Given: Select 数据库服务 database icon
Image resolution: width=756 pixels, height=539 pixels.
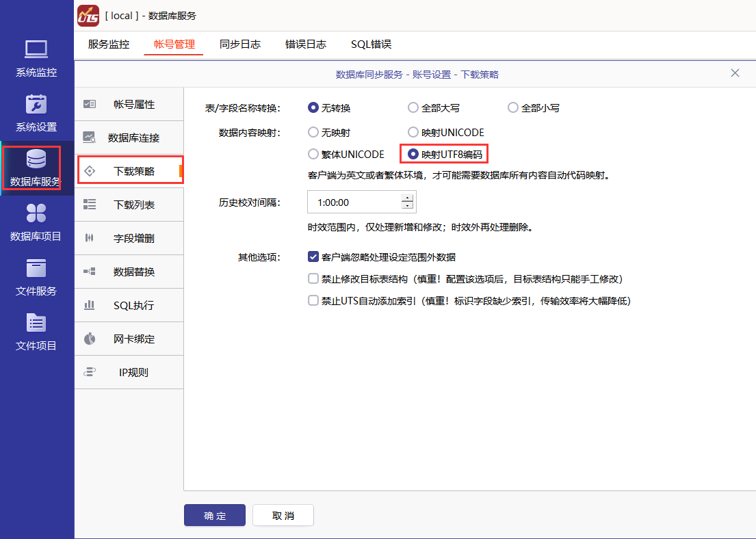Looking at the screenshot, I should [36, 159].
